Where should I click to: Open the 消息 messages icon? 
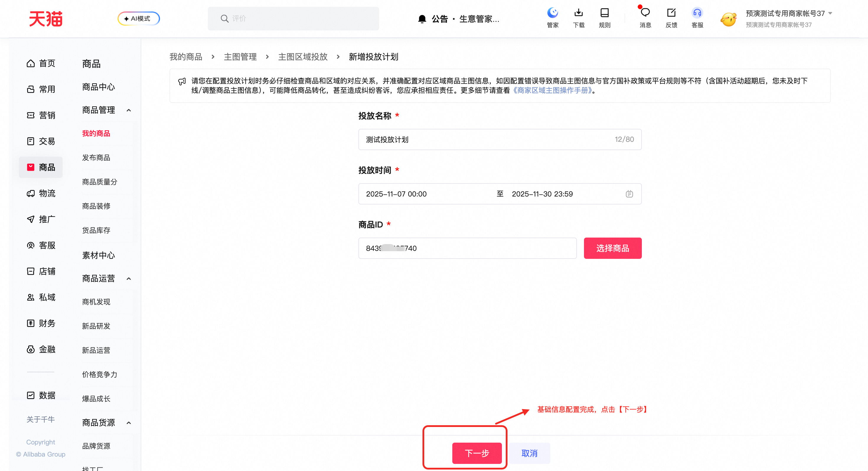[645, 18]
